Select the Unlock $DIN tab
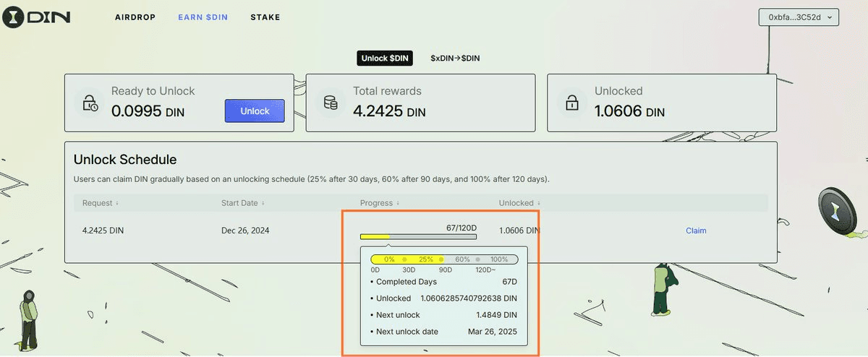868x357 pixels. click(x=385, y=58)
